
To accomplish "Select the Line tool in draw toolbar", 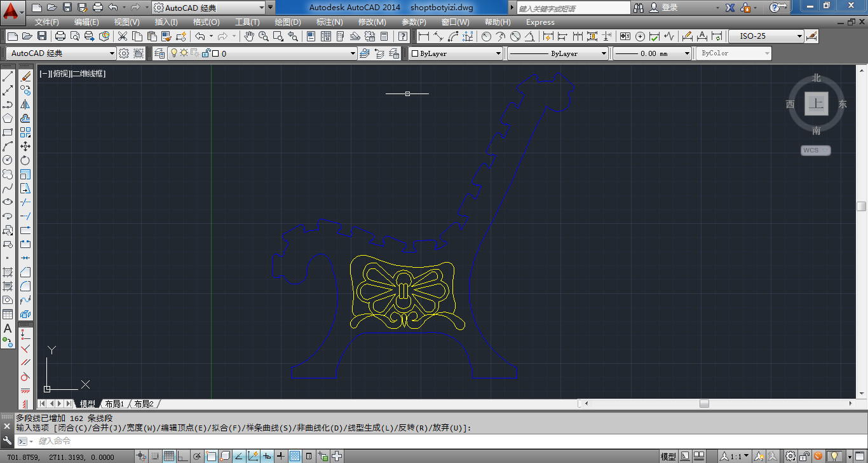I will coord(8,76).
